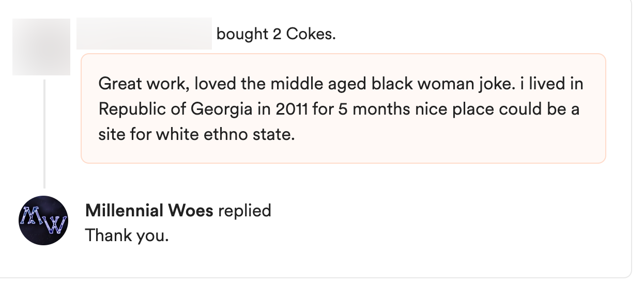Click the supporter's peach message box

point(343,108)
